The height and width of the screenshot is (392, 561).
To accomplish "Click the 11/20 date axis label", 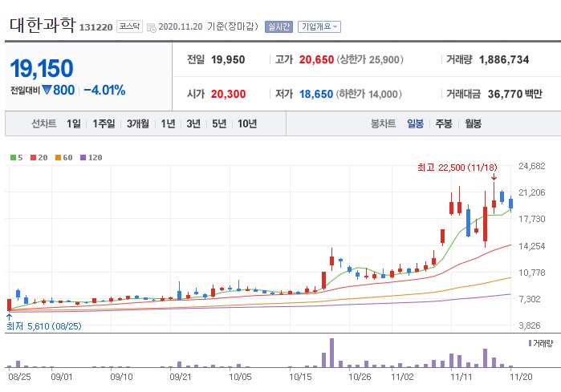I will [521, 377].
